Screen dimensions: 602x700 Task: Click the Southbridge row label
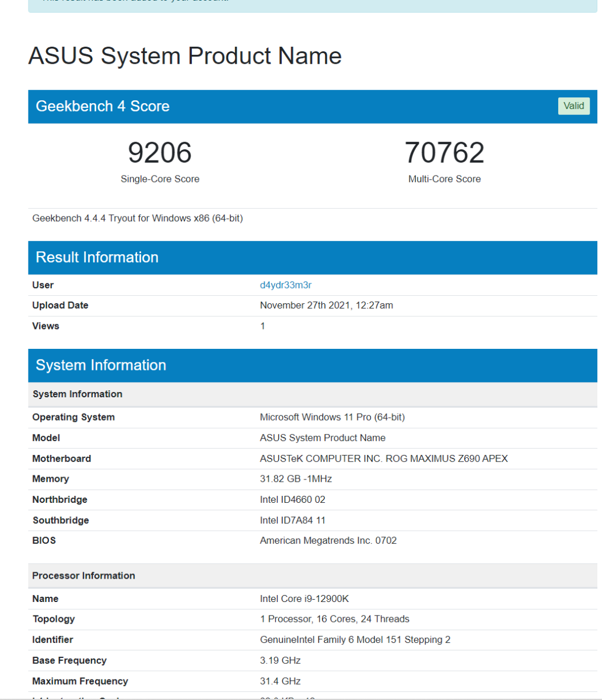click(61, 520)
